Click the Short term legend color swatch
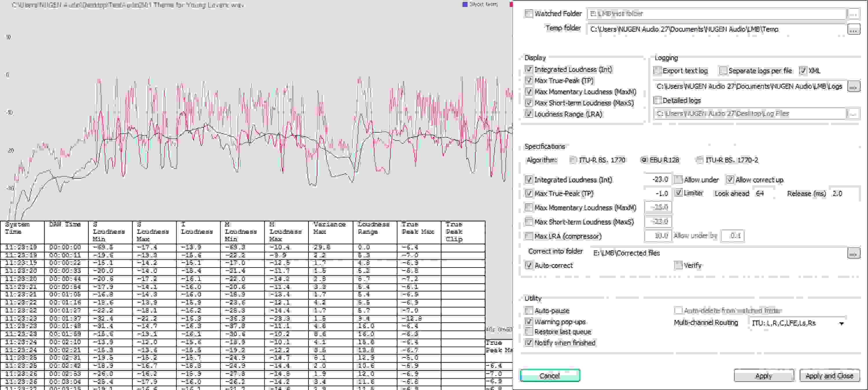868x390 pixels. 465,4
